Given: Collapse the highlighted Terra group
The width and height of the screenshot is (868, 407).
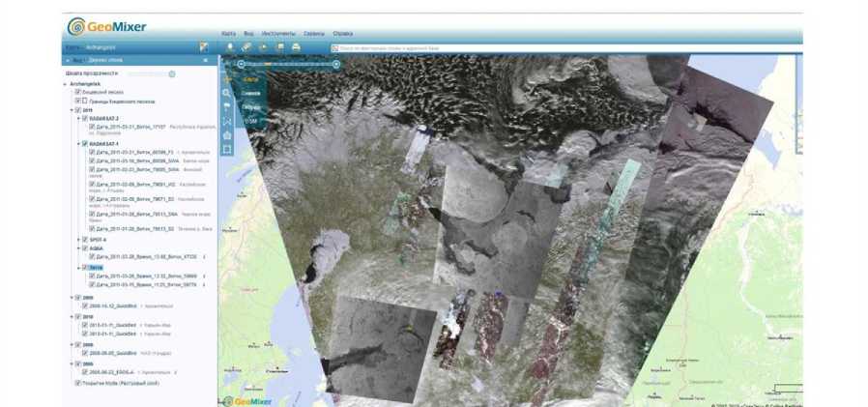Looking at the screenshot, I should (78, 267).
